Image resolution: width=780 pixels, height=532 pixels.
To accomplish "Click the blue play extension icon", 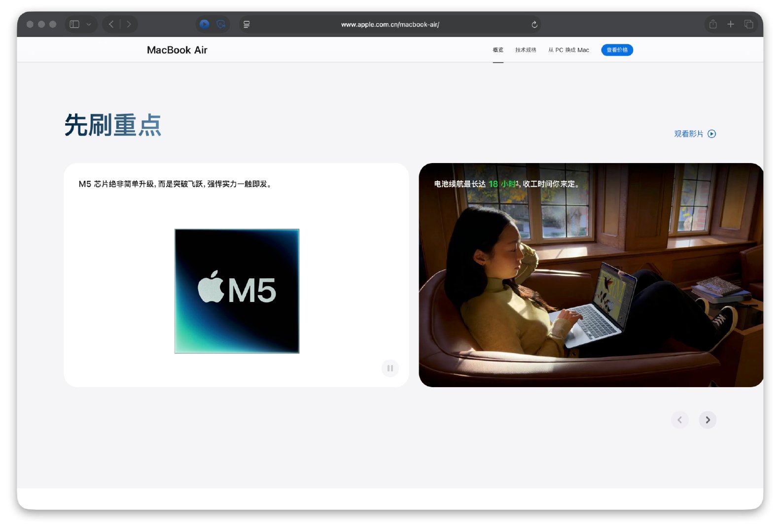I will [205, 24].
